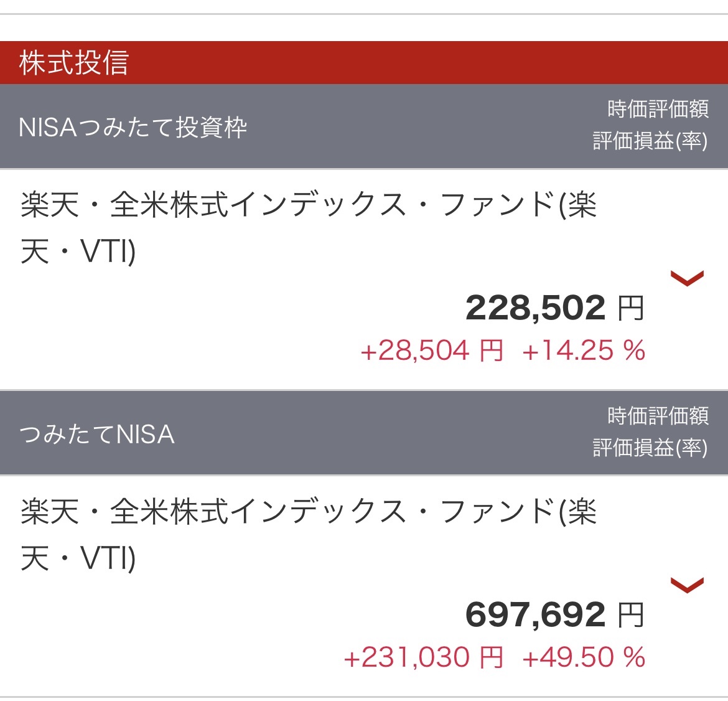Tap the 円 symbol beside 697,692

(630, 615)
